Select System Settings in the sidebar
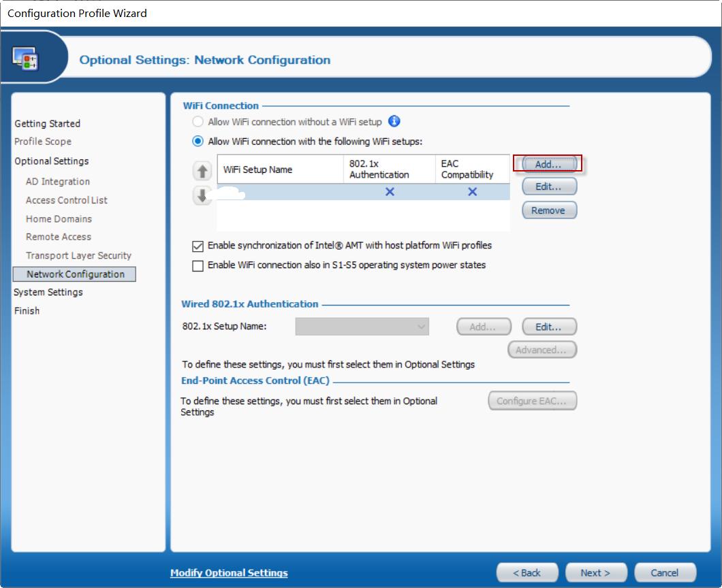Image resolution: width=722 pixels, height=588 pixels. (48, 292)
